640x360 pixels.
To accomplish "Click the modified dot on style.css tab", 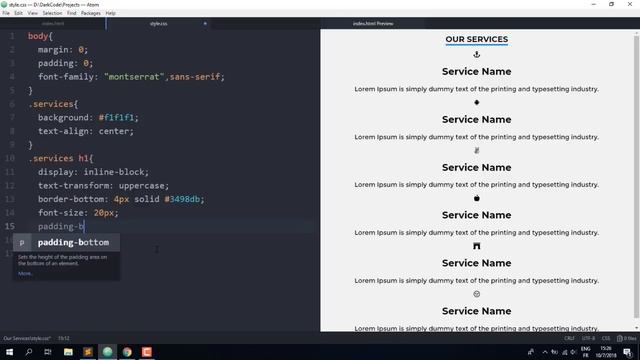I will tap(205, 24).
